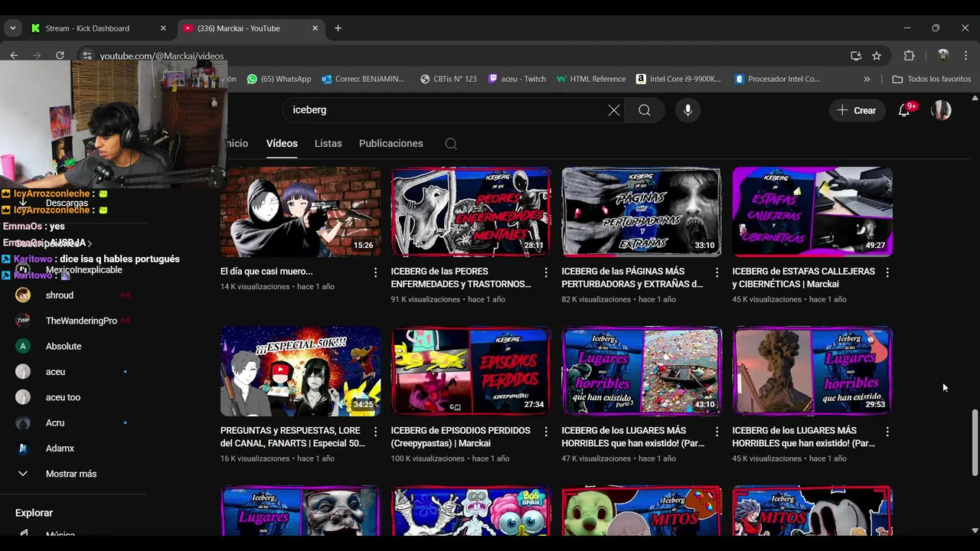
Task: Select the Publicaciones channel tab
Action: [x=390, y=144]
